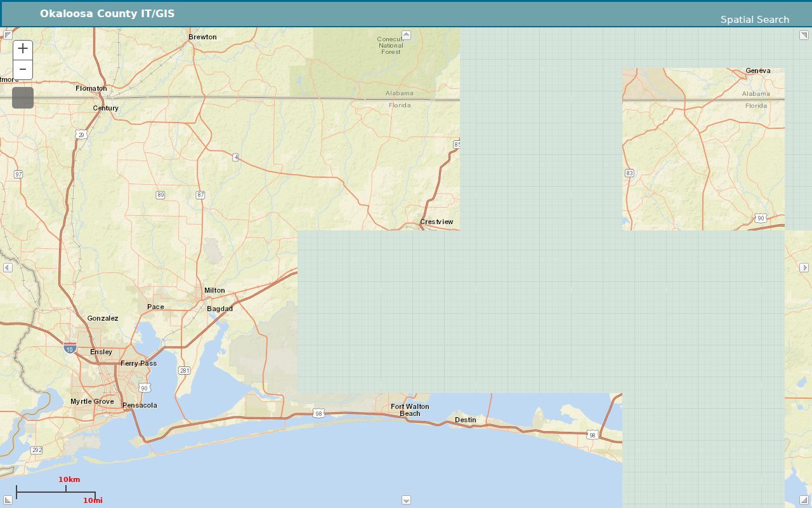Click the Route 29 shield near Century
Screen dimensions: 812x508
(x=80, y=134)
